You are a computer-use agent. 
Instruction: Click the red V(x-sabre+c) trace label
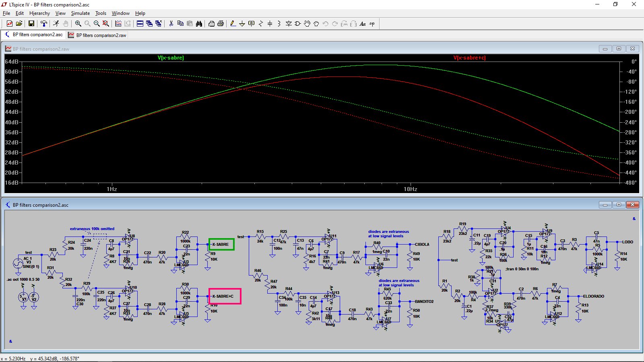click(469, 58)
